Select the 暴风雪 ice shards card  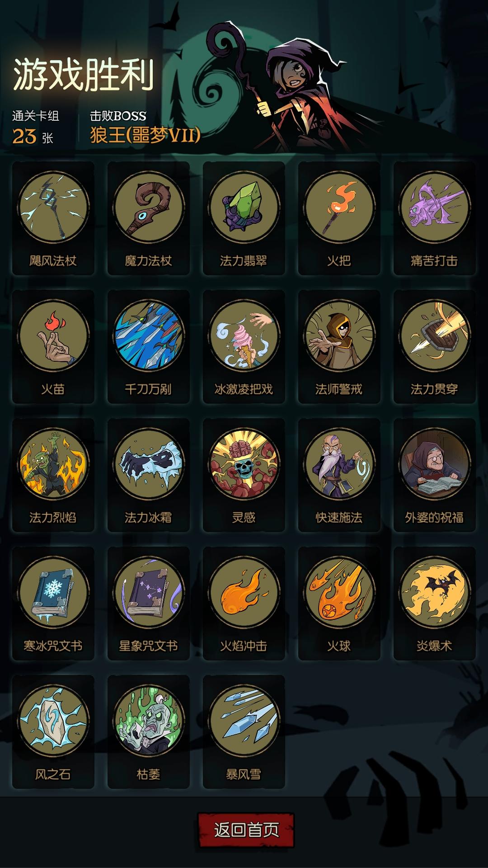244,732
